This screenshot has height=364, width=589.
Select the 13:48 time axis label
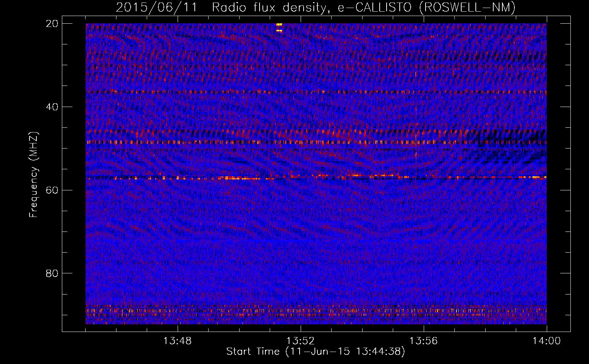click(177, 341)
